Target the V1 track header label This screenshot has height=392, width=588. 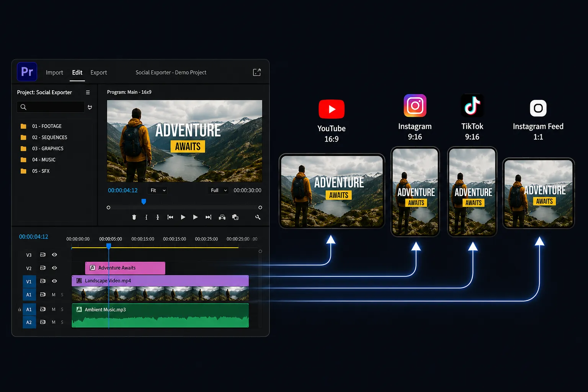click(29, 282)
